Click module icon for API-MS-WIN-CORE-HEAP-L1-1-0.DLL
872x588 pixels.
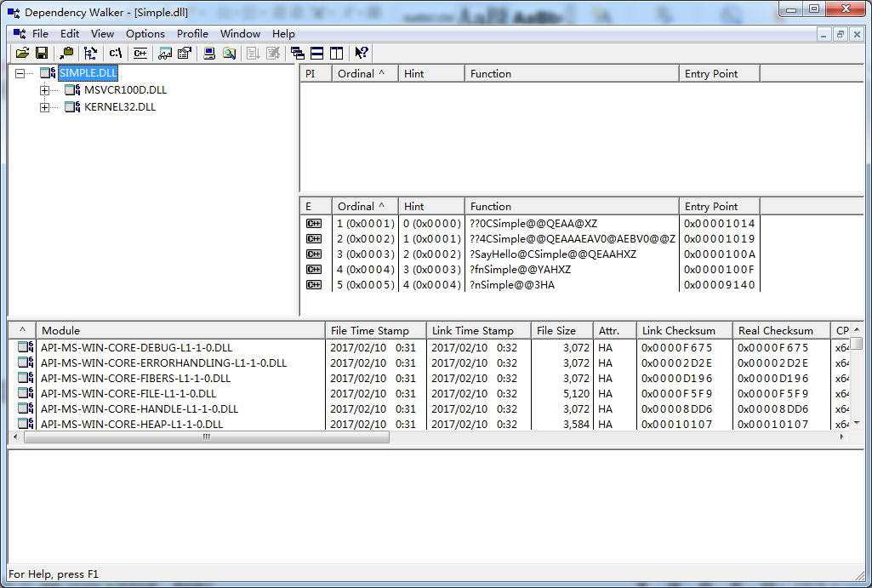pyautogui.click(x=26, y=423)
